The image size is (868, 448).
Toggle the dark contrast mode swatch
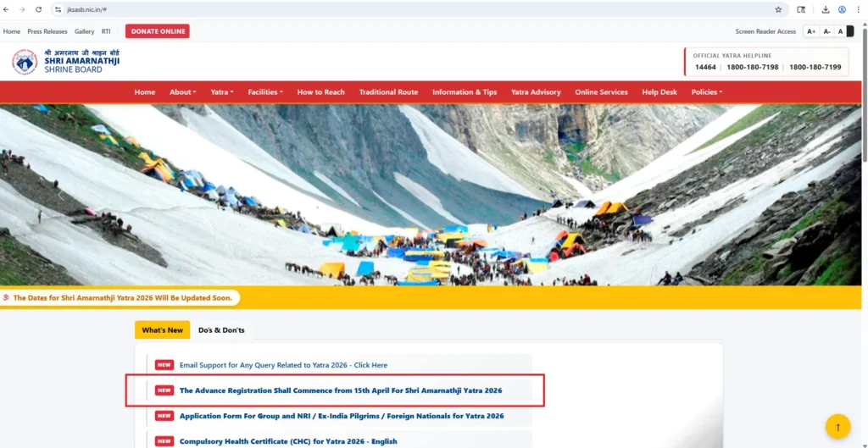point(850,31)
